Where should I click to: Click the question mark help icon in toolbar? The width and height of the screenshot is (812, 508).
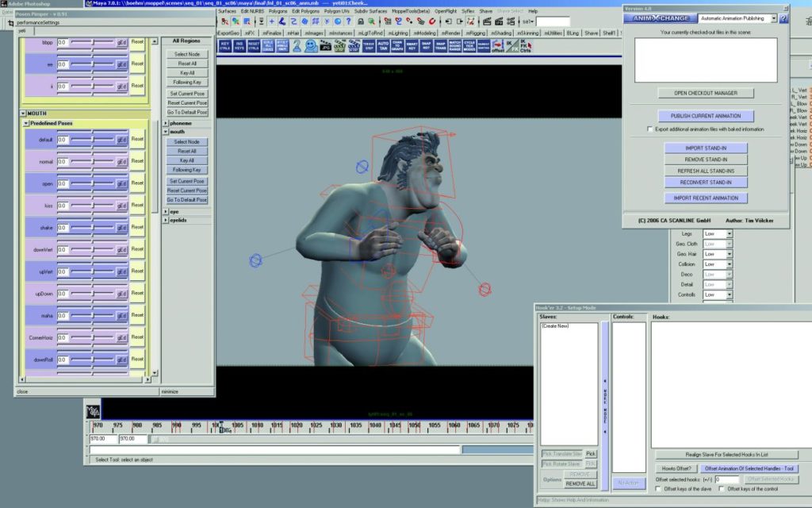coord(349,21)
